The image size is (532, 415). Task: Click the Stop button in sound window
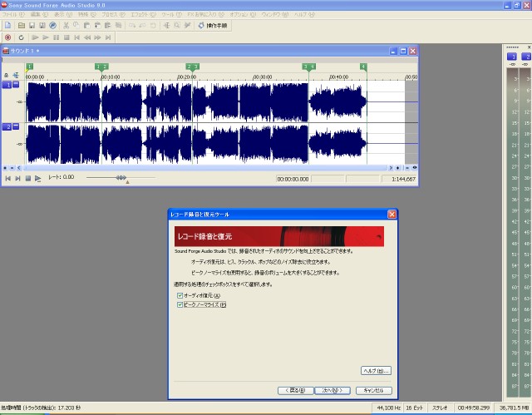tap(27, 178)
